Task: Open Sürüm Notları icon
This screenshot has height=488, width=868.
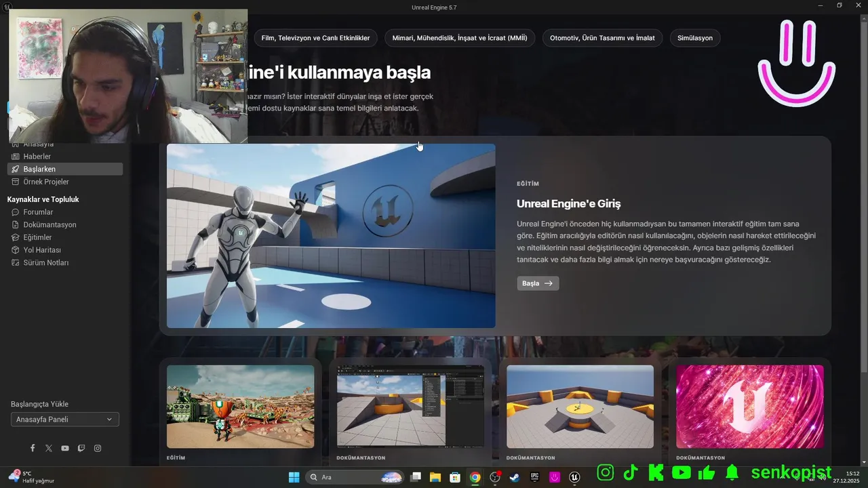Action: point(16,262)
